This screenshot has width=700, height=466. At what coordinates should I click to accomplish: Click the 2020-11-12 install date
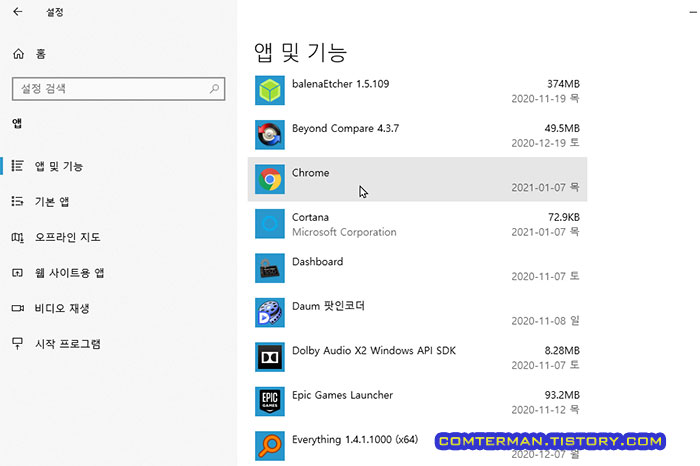(x=545, y=410)
